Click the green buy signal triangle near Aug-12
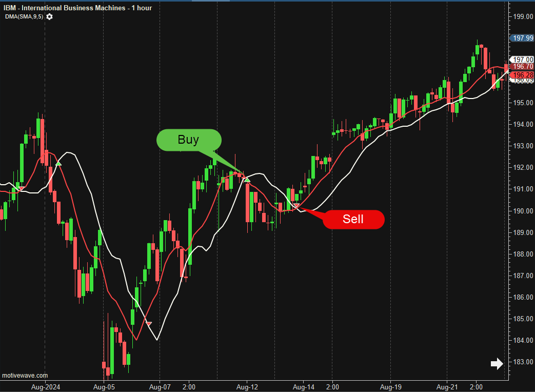This screenshot has width=535, height=392. coord(247,179)
